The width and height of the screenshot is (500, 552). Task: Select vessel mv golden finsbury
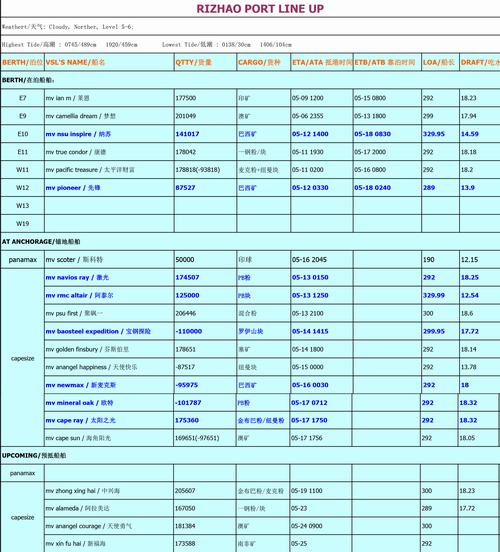tap(87, 350)
